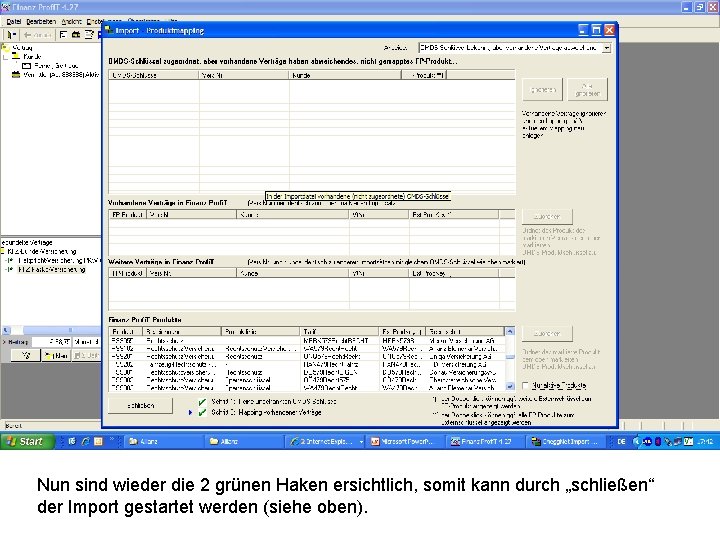
Task: Select the highlighted KFZ-Kaskoversicherung tree item
Action: pyautogui.click(x=52, y=270)
